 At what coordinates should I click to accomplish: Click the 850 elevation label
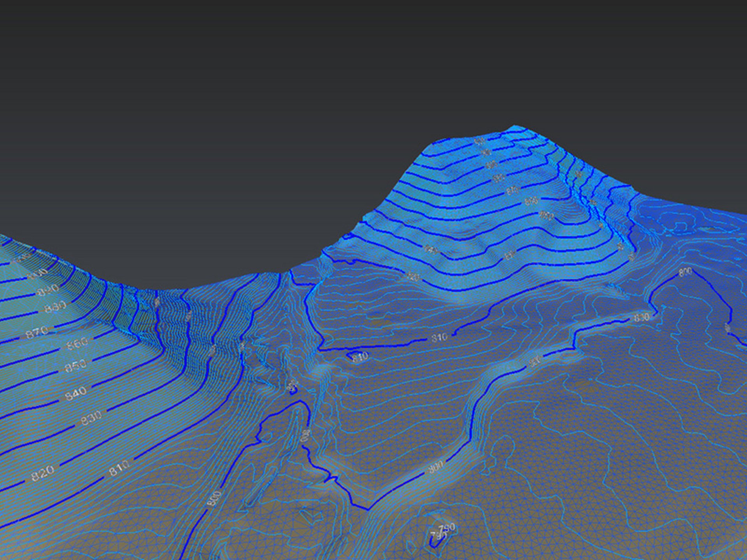point(75,365)
